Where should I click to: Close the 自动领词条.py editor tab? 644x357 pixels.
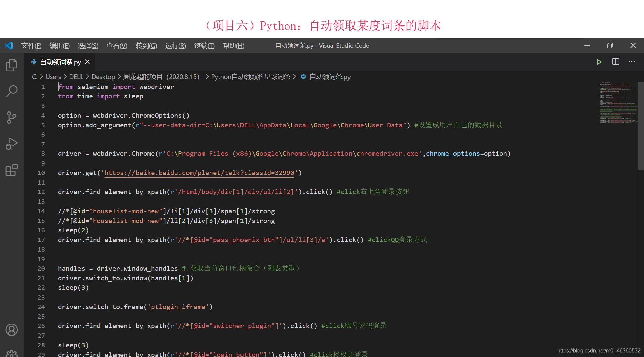[x=87, y=62]
